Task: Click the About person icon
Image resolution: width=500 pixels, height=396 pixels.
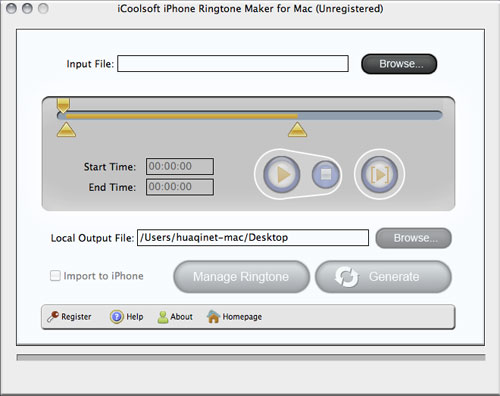Action: coord(163,317)
